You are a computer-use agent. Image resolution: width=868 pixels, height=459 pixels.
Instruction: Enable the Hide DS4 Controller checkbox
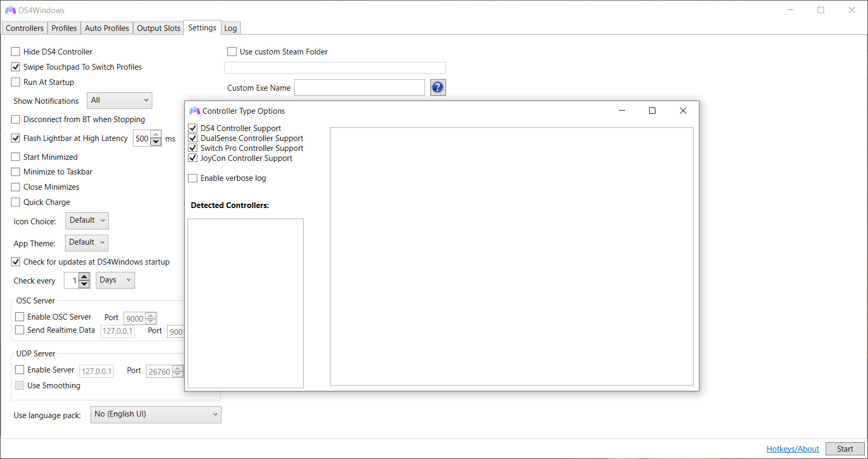click(x=16, y=51)
